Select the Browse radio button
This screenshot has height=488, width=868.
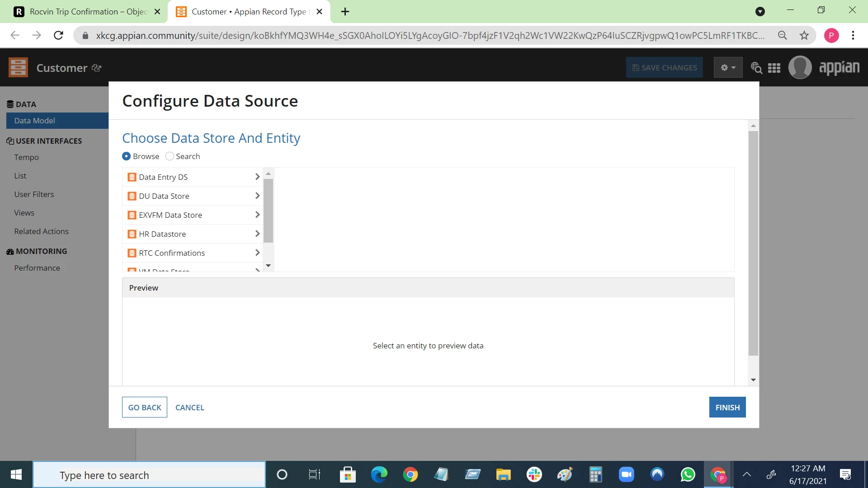click(127, 156)
